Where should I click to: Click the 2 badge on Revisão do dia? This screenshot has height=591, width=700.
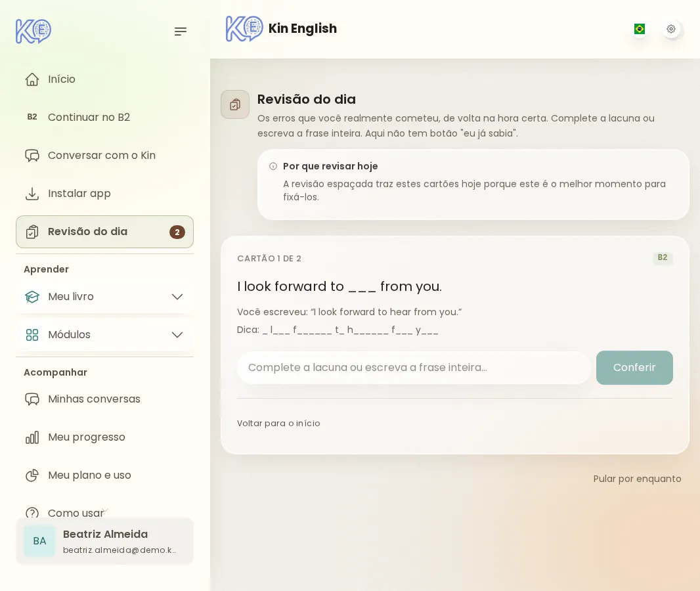177,232
